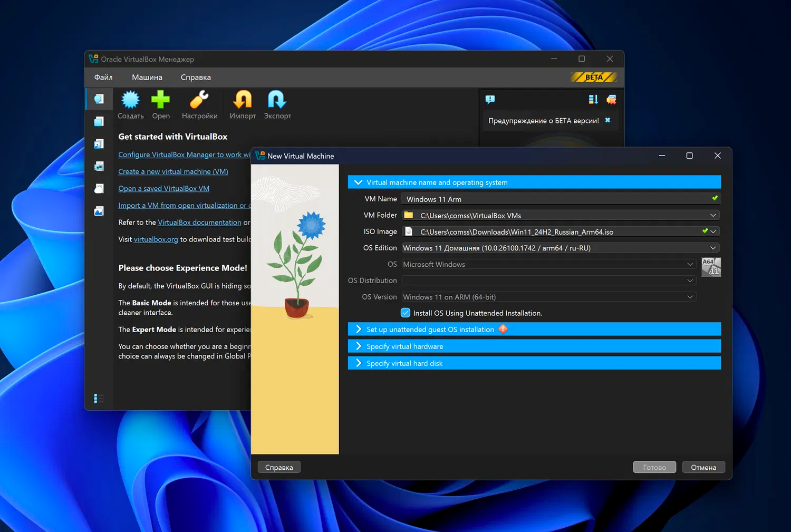
Task: Uncheck Install OS Using Unattended Installation
Action: pos(406,313)
